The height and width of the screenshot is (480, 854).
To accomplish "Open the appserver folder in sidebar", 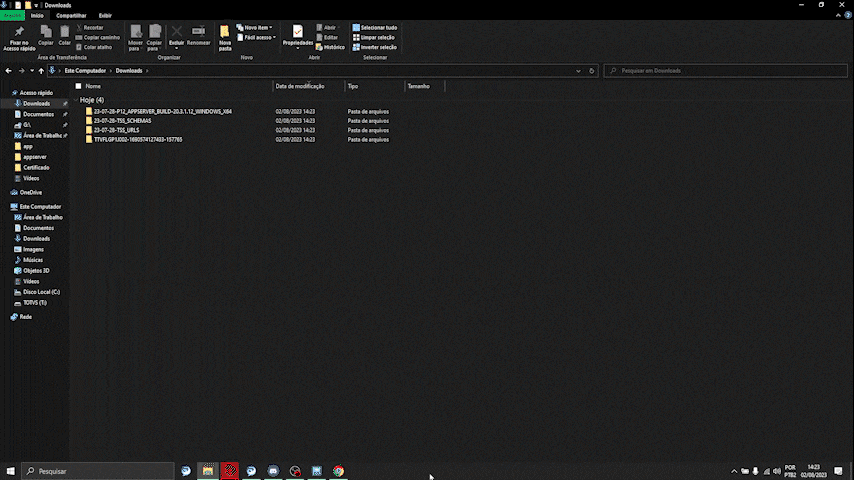I will pyautogui.click(x=34, y=157).
